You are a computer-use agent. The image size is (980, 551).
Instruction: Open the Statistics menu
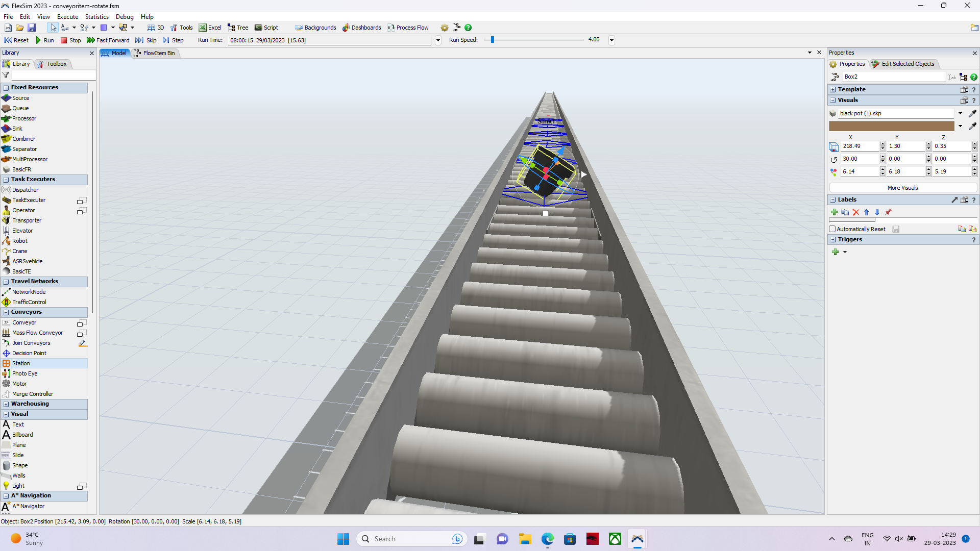tap(96, 17)
